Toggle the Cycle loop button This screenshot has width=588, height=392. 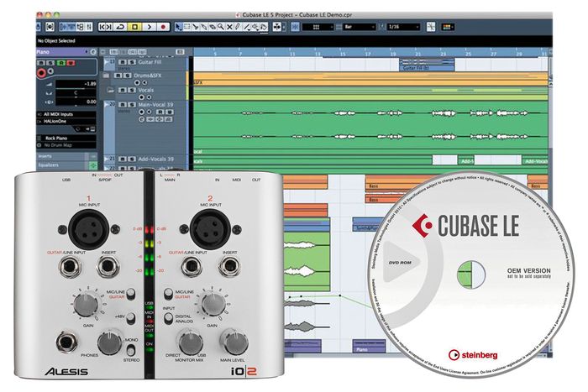[120, 27]
